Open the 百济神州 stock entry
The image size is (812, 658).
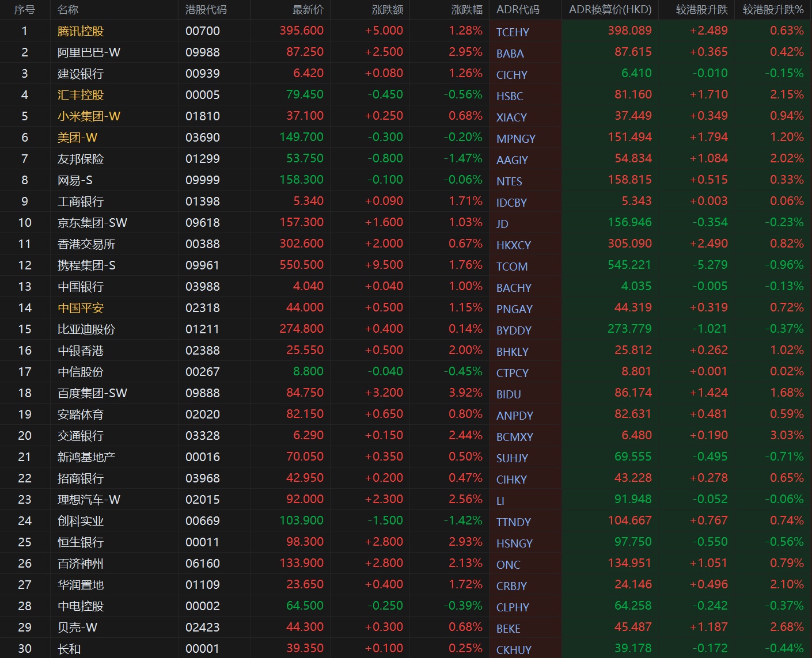coord(81,564)
